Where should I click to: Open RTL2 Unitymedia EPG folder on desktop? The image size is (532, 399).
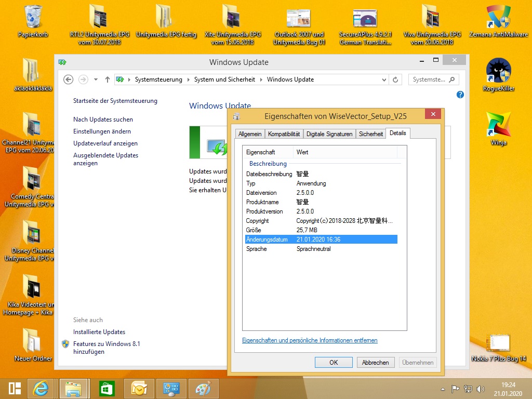(99, 24)
